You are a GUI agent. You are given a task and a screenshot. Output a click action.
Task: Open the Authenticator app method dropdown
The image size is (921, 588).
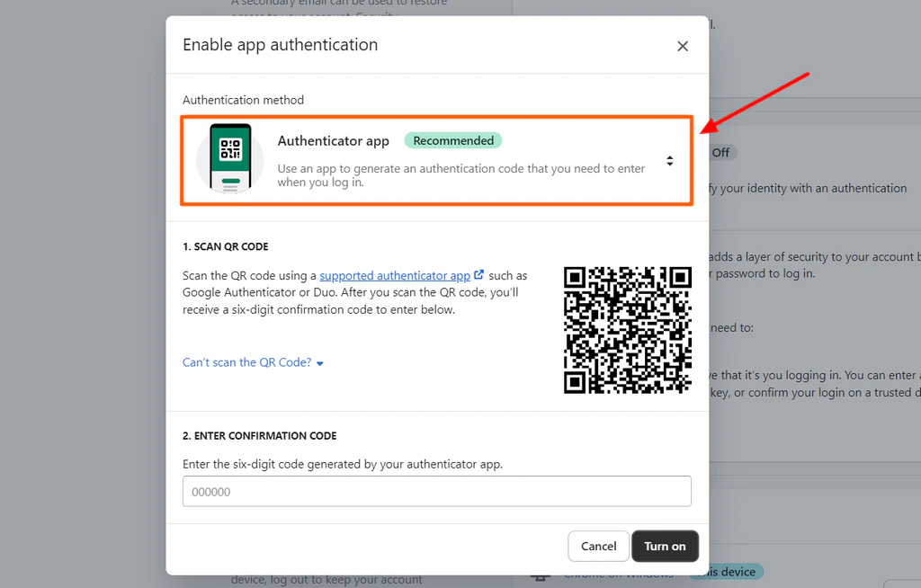(436, 160)
